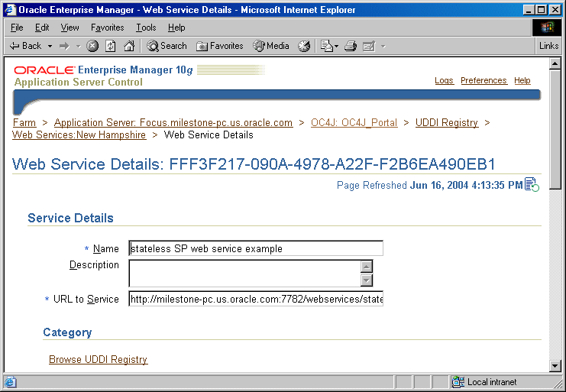This screenshot has height=392, width=566.
Task: Expand the Mail dropdown arrow
Action: [x=336, y=46]
